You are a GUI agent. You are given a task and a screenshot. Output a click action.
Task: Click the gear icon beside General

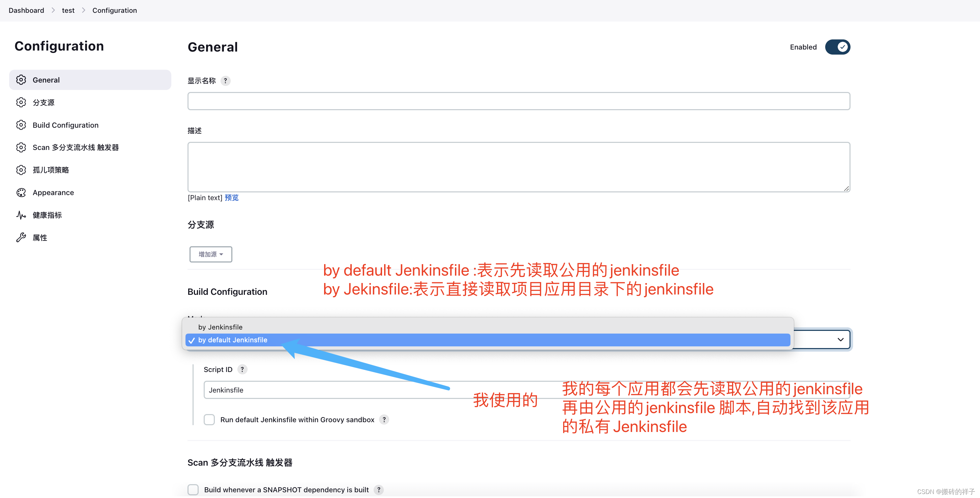point(21,80)
